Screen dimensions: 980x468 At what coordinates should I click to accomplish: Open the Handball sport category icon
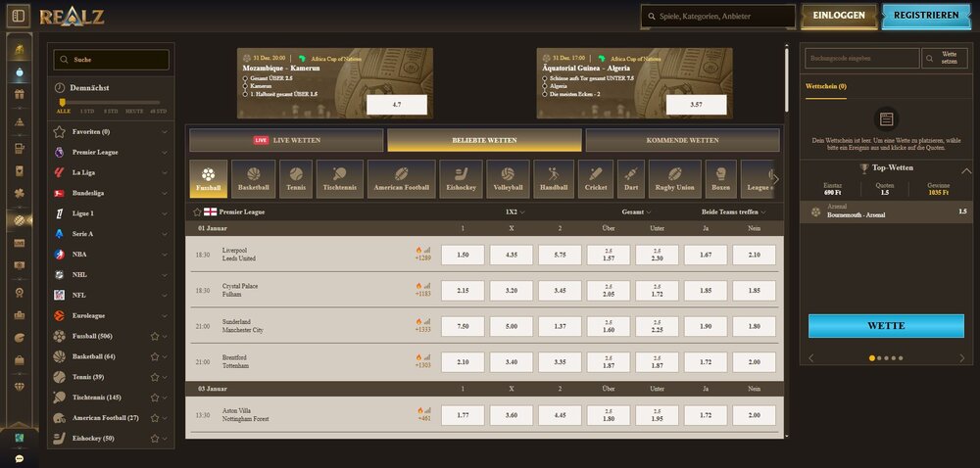point(554,179)
